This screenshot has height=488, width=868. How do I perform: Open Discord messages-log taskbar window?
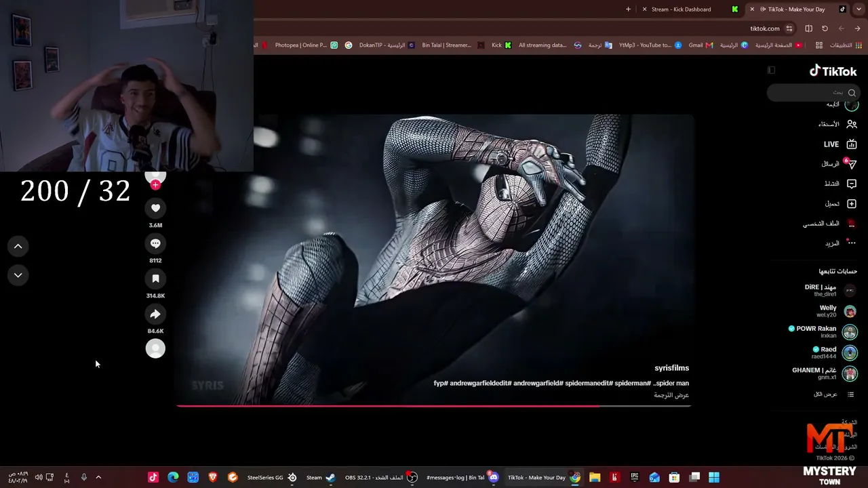coord(462,478)
